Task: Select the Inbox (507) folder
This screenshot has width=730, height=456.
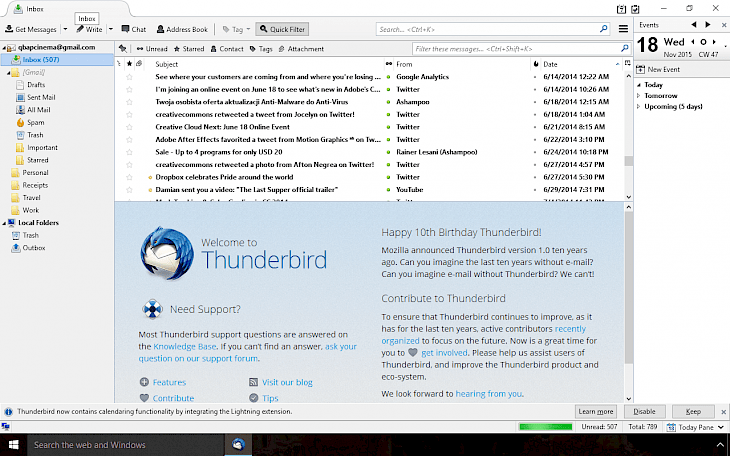Action: (57, 60)
